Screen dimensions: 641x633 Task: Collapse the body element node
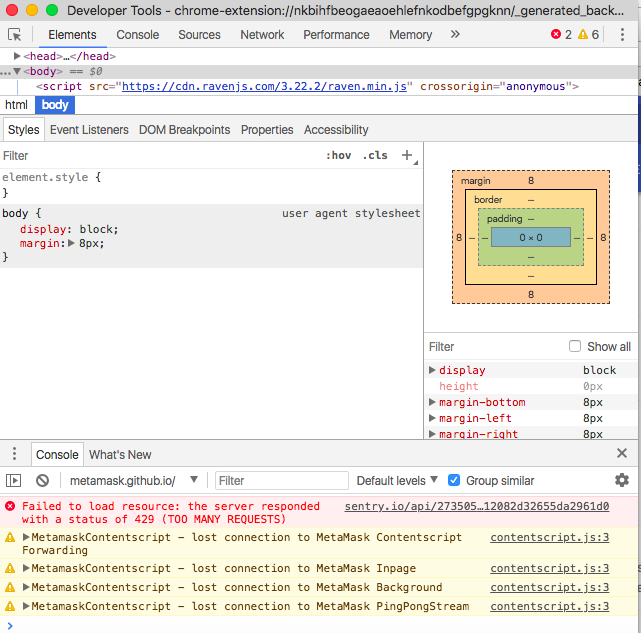17,71
